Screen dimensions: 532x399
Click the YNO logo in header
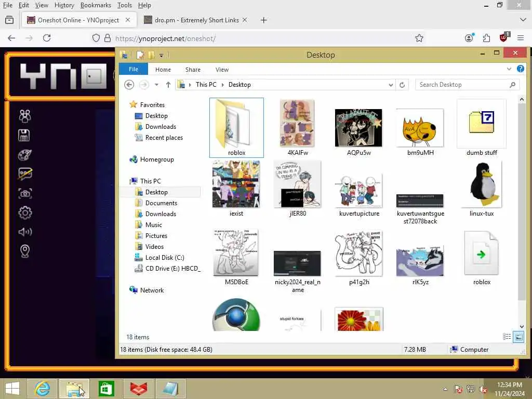[63, 76]
